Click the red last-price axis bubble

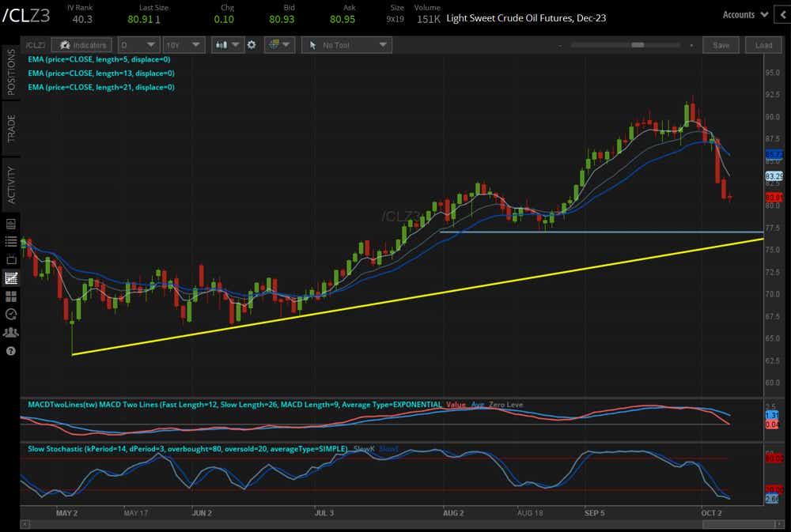point(774,197)
